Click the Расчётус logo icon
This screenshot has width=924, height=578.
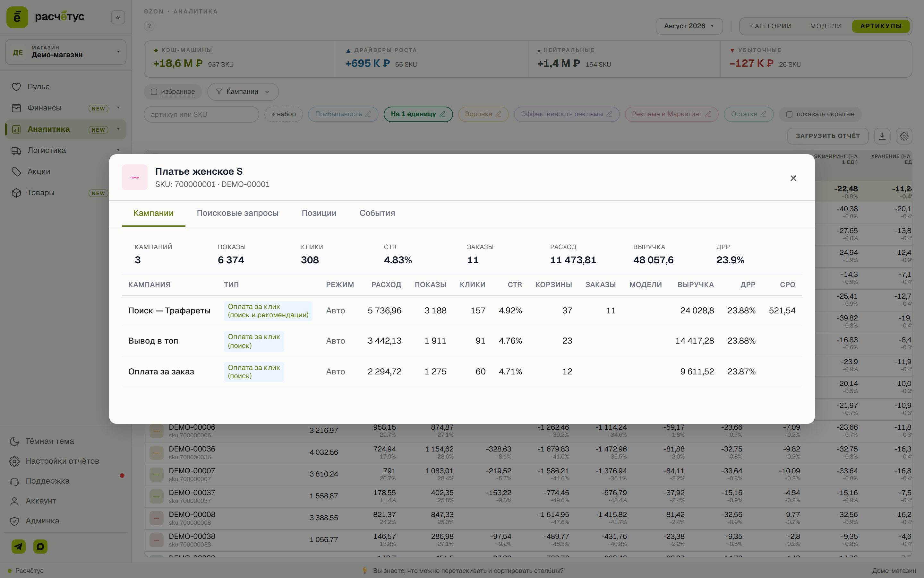[17, 17]
